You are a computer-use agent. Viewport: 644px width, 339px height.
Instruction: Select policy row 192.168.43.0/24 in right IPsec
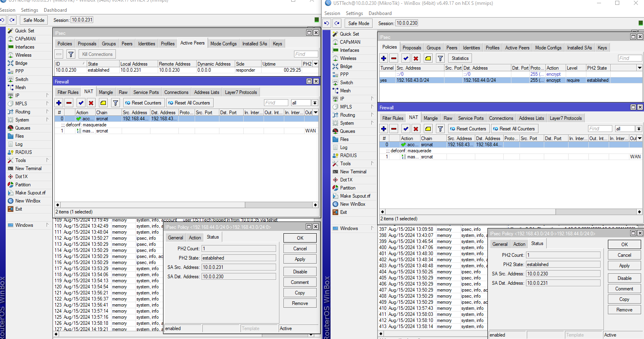(x=511, y=80)
